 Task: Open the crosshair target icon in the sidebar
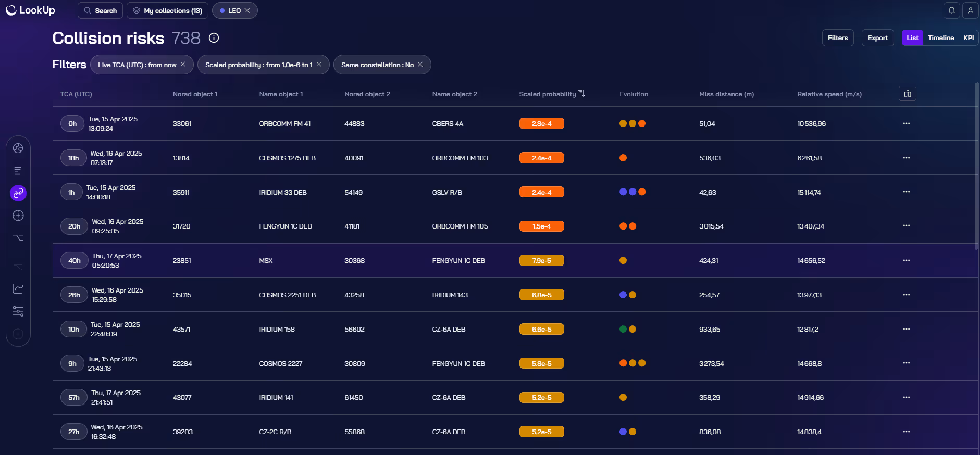[x=18, y=216]
